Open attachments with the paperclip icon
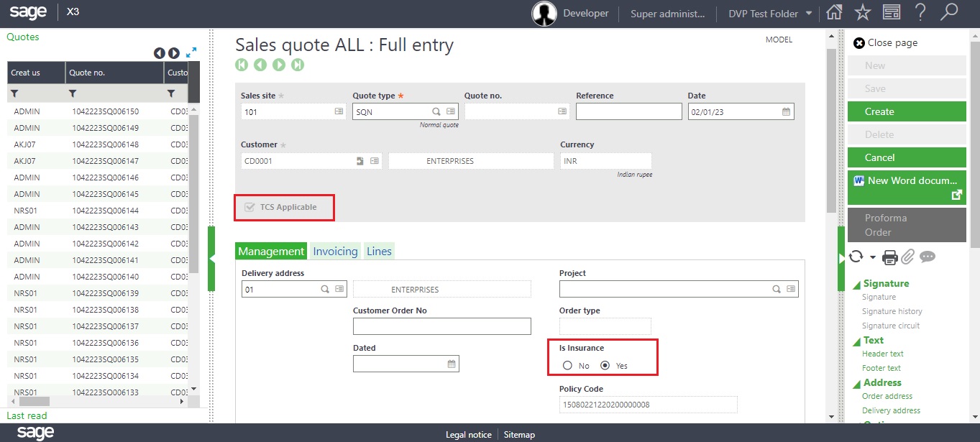980x442 pixels. click(908, 257)
